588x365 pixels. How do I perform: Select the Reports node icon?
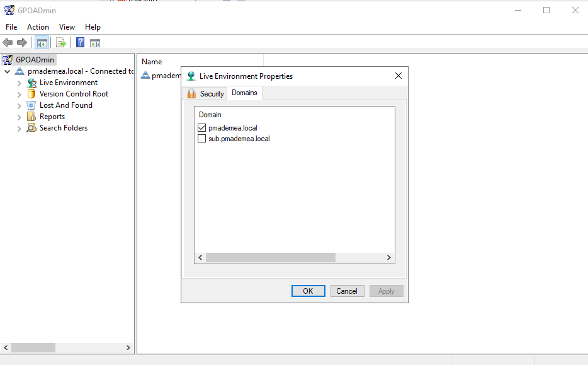click(x=31, y=117)
